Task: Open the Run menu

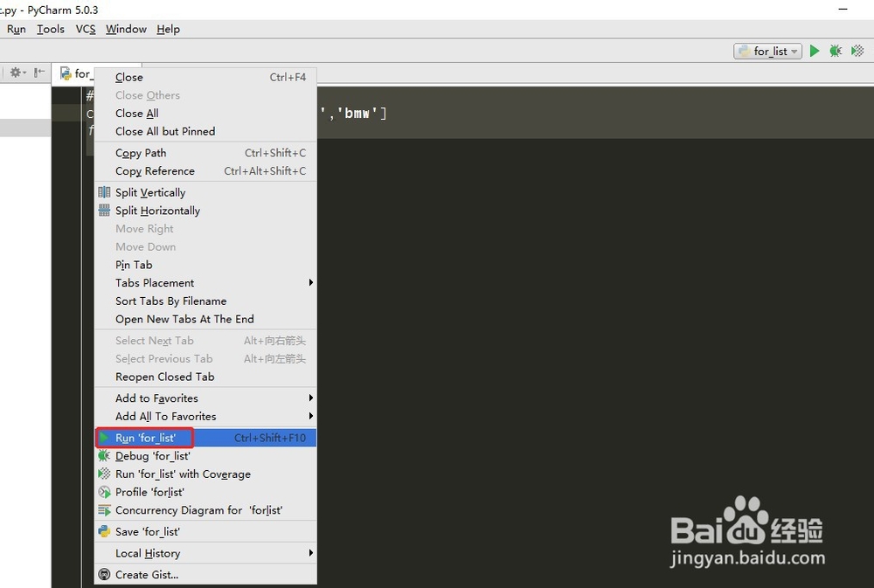Action: [16, 29]
